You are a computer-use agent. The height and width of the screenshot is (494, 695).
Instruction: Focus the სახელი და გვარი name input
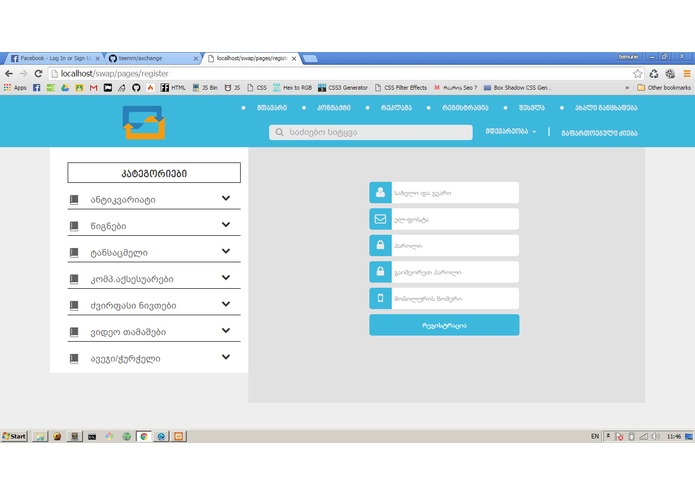pos(455,192)
